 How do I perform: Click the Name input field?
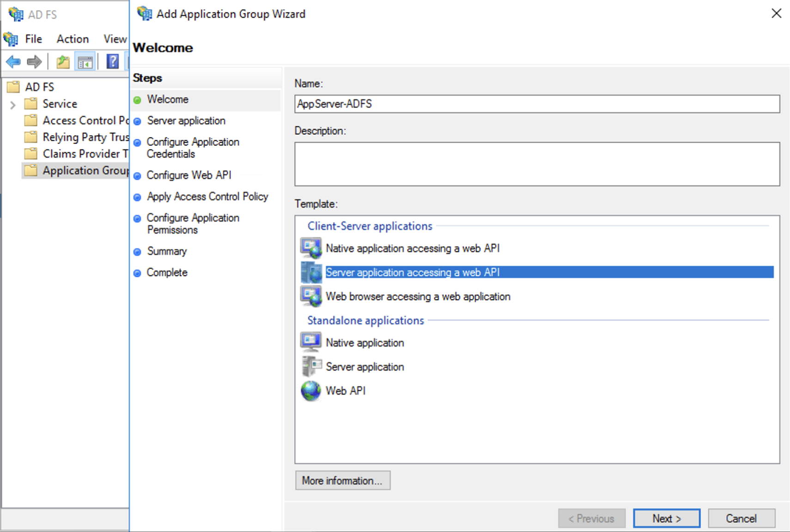coord(537,104)
